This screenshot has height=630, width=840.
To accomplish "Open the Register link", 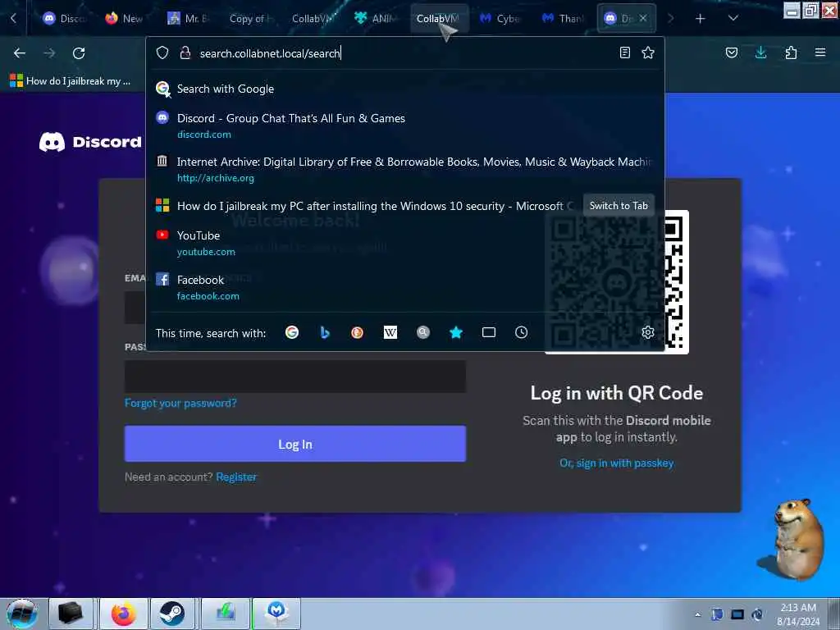I will tap(236, 477).
